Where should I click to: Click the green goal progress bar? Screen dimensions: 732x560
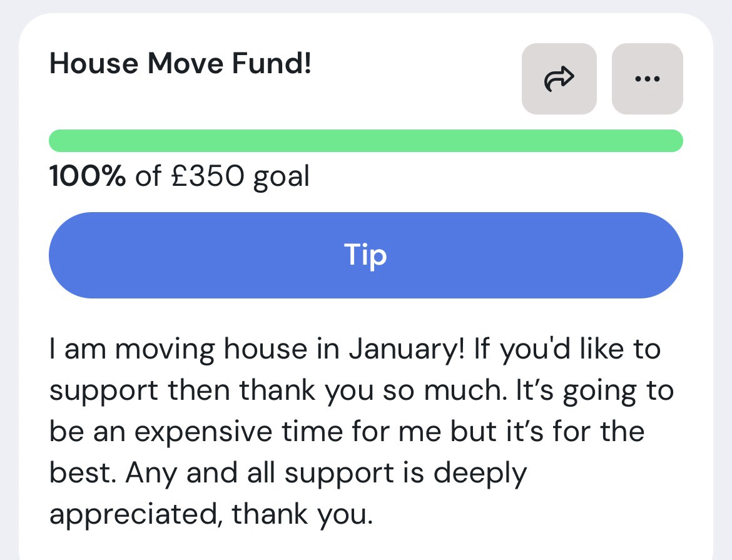point(365,141)
